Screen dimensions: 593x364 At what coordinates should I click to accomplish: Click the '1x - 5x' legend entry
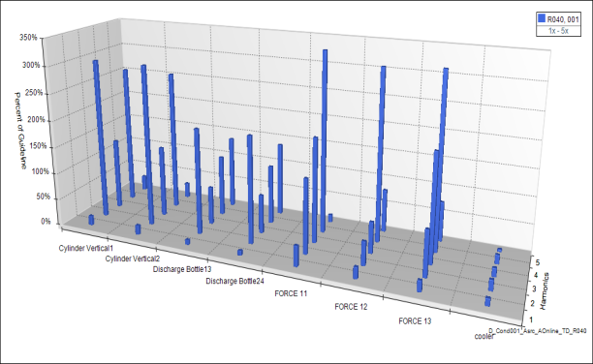tap(558, 31)
